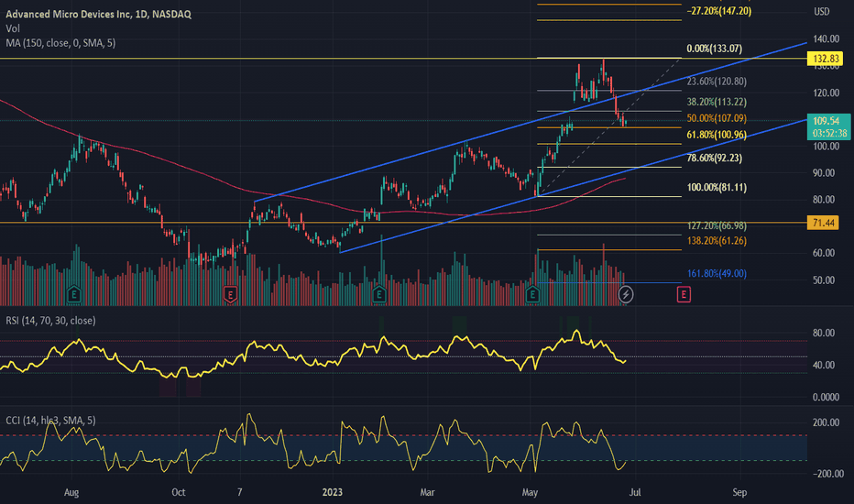Click the current price label 109.54
The width and height of the screenshot is (854, 504).
click(827, 120)
